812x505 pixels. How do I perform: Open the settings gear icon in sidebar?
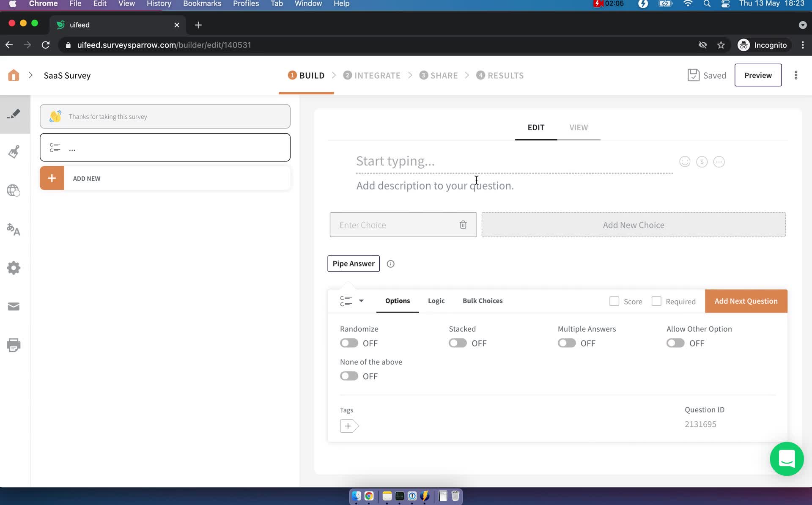(14, 268)
